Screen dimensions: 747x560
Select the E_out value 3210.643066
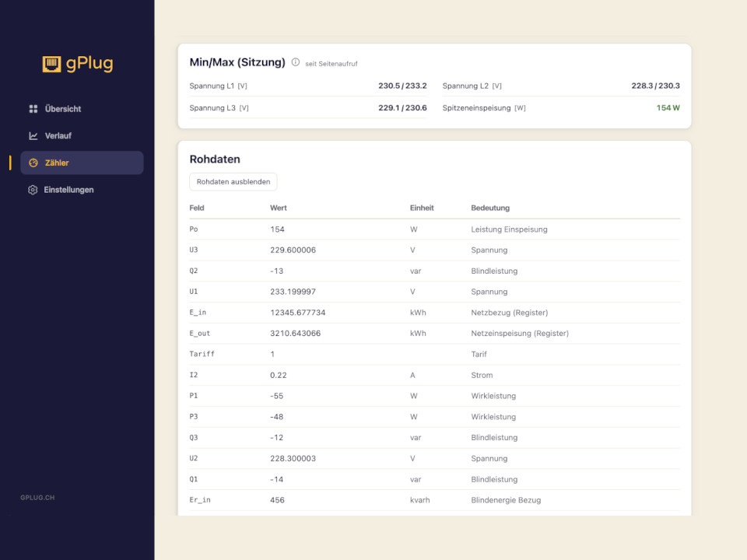pos(296,334)
